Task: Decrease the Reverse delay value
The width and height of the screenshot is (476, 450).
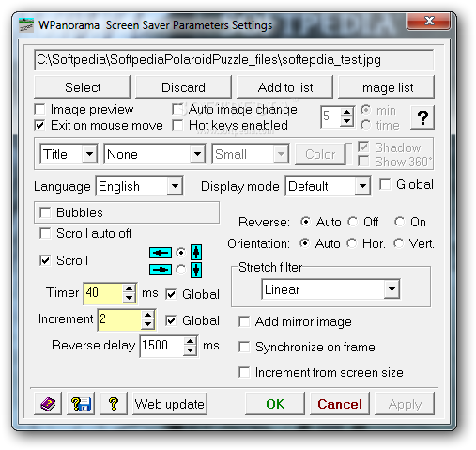Action: pyautogui.click(x=190, y=350)
